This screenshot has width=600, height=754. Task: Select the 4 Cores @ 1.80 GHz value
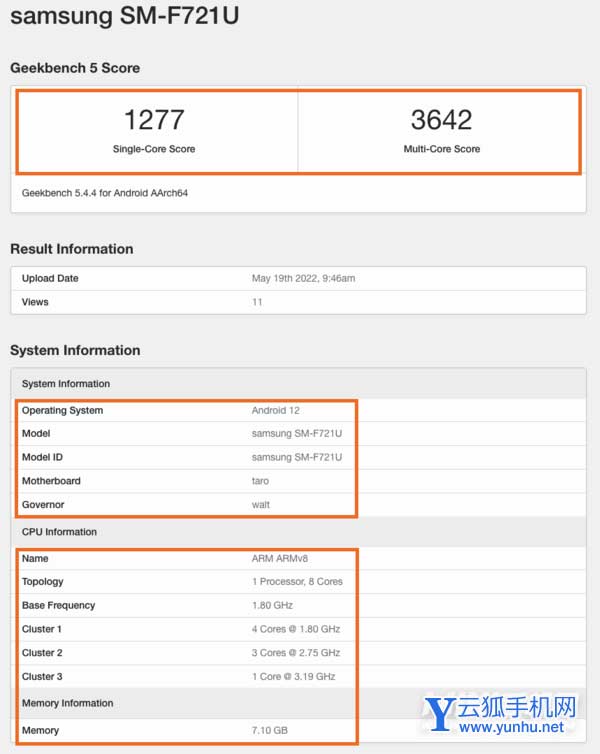[296, 629]
